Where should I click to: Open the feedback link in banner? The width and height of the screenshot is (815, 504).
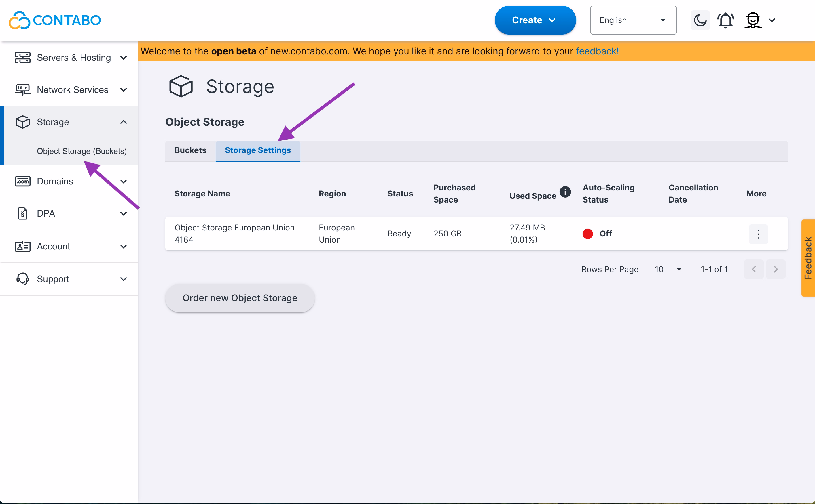[x=597, y=51]
